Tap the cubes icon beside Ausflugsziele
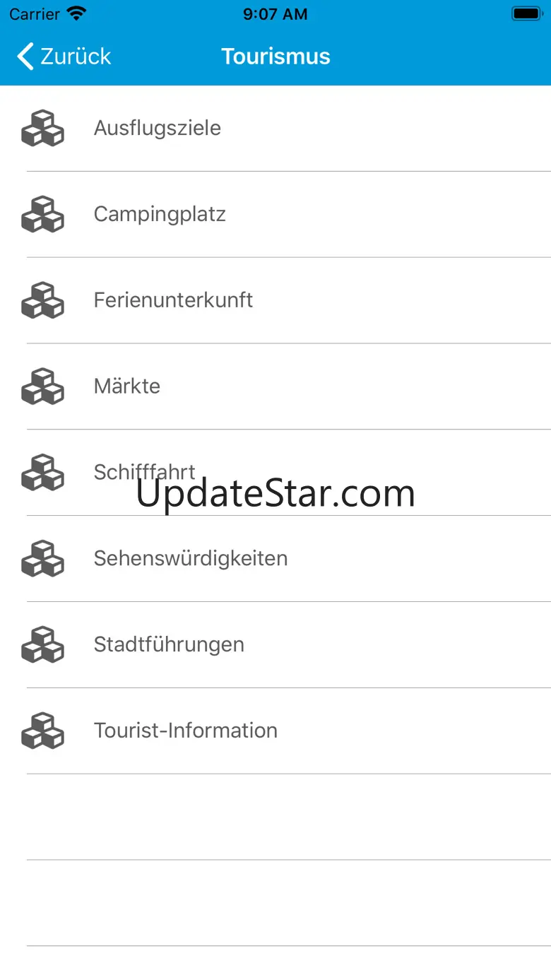Screen dimensions: 551x980 click(x=42, y=128)
